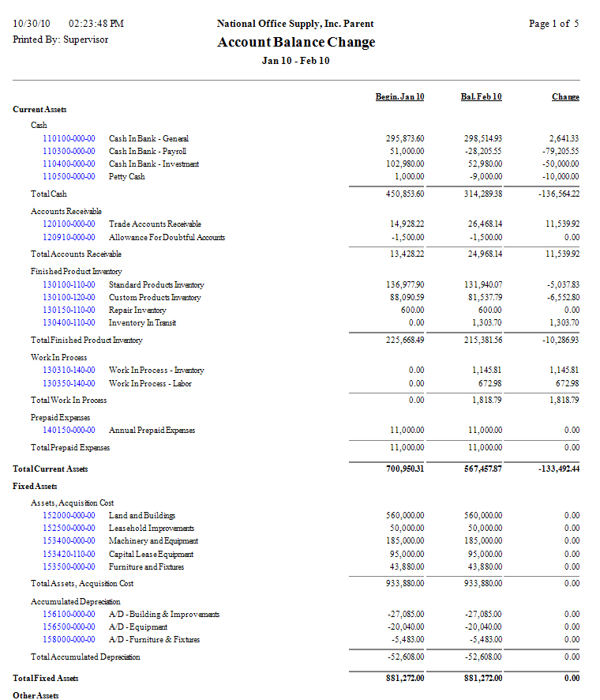Click account link 110300-000-00 for Payroll
600x700 pixels.
(x=69, y=151)
